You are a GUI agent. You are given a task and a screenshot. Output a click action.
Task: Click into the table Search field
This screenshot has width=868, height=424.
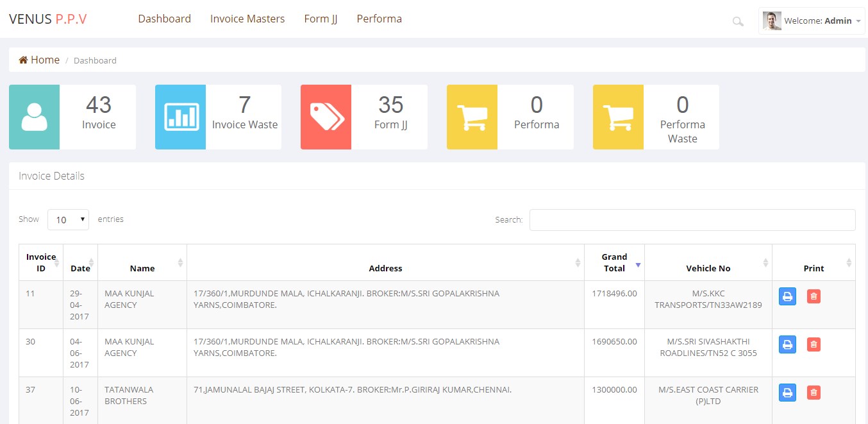pyautogui.click(x=692, y=219)
